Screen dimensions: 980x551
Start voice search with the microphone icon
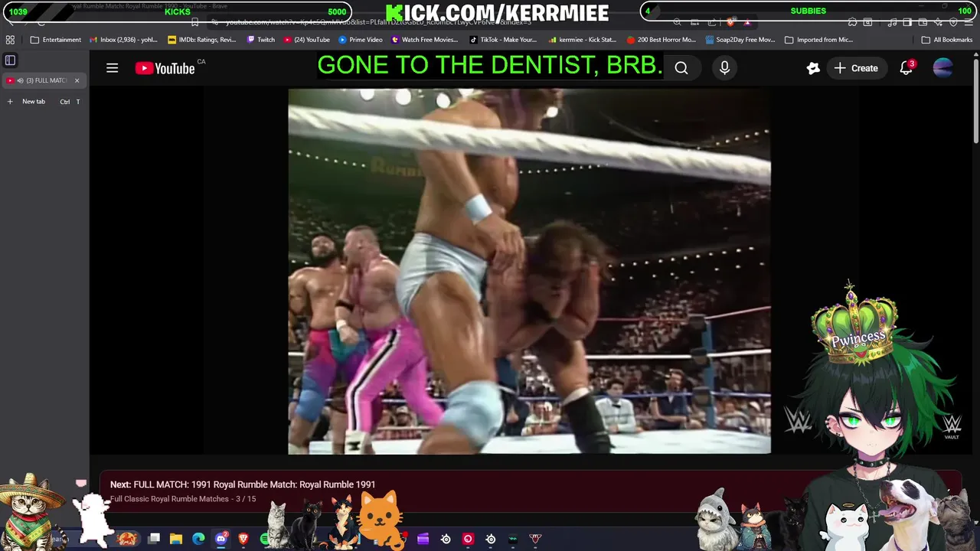[x=724, y=68]
